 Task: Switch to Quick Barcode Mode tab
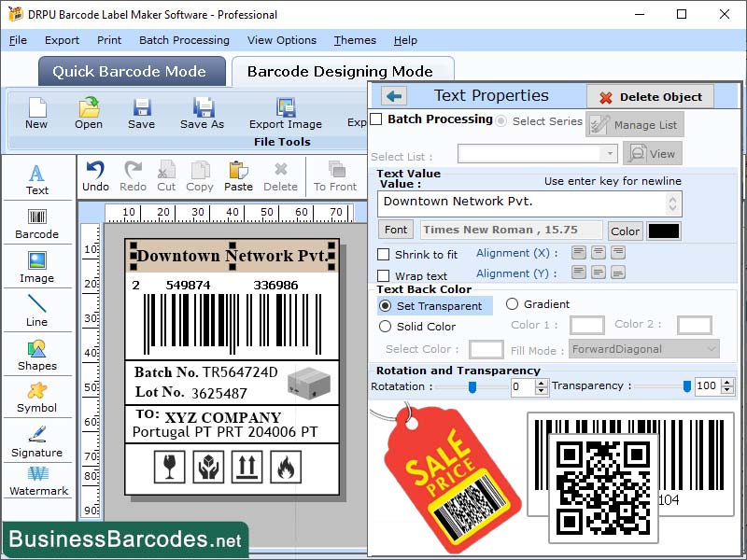pos(131,72)
